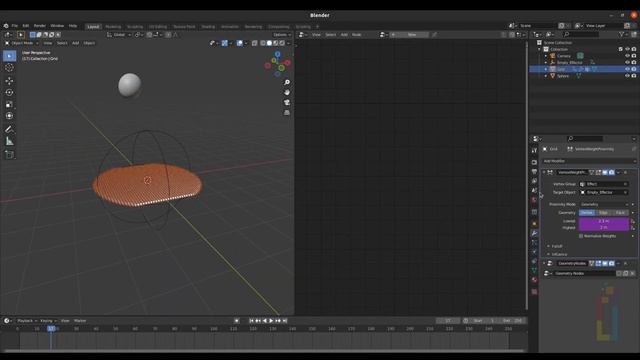Adjust the Lowest distance value field
Viewport: 640px width, 360px height.
604,221
